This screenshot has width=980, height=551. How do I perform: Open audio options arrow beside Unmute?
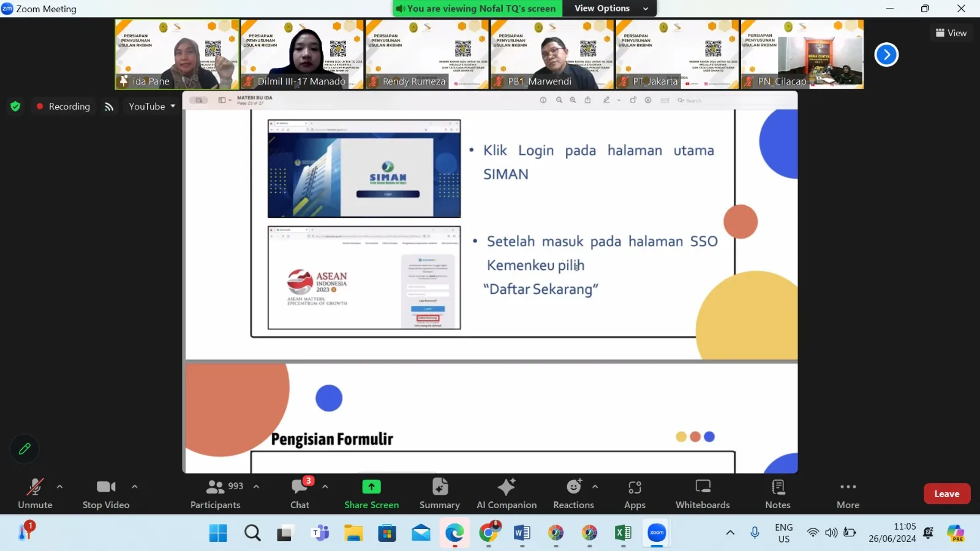pyautogui.click(x=59, y=487)
